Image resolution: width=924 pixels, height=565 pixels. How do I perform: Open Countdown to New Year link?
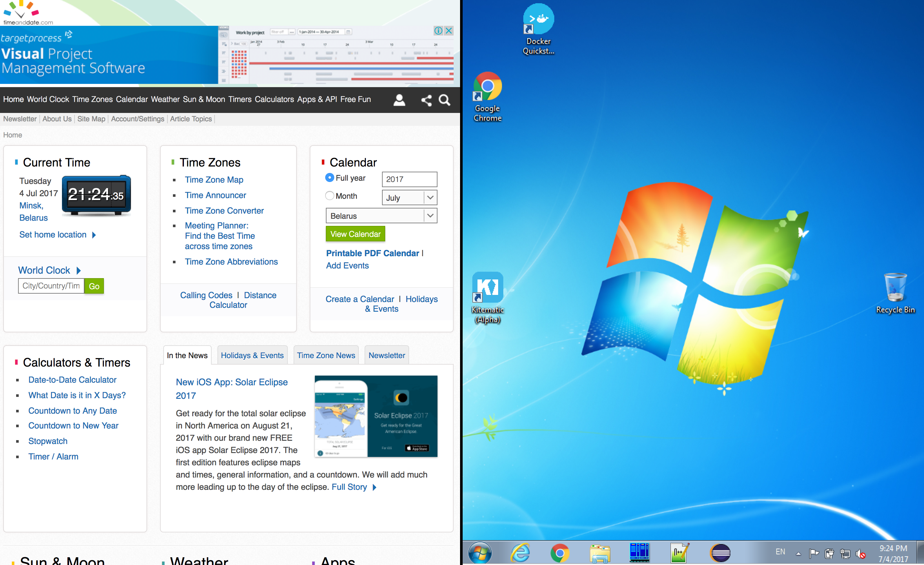pos(74,425)
